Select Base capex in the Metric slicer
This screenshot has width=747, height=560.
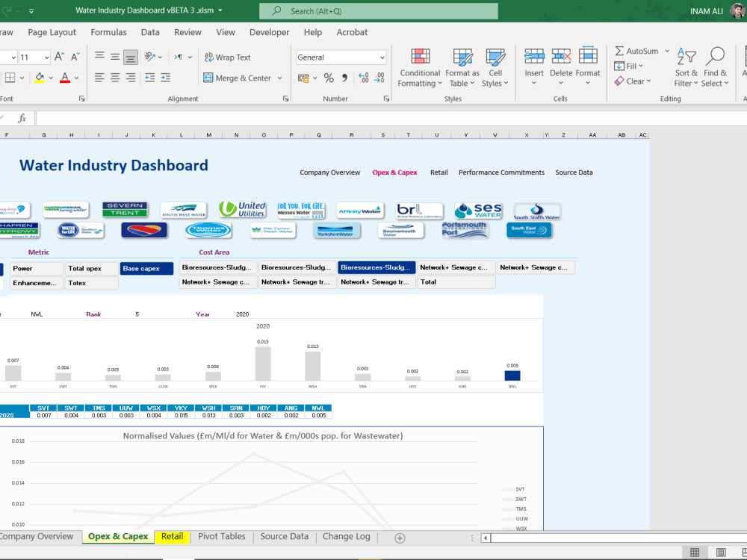tap(146, 267)
